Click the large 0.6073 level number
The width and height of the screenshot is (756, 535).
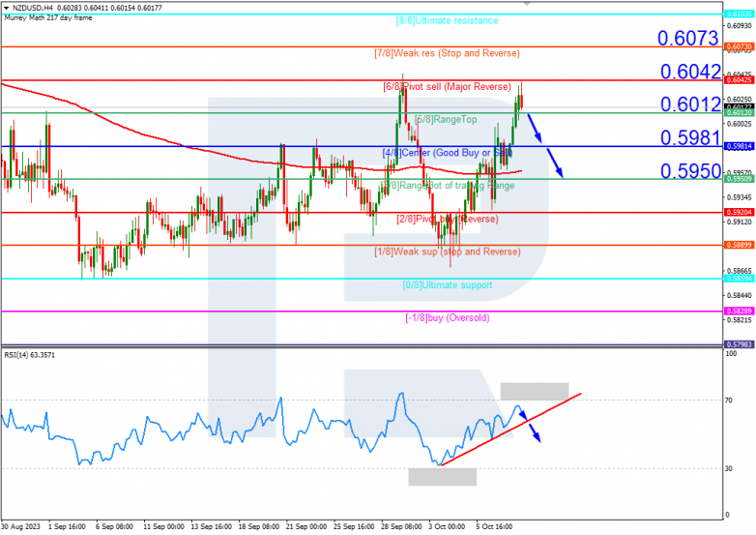(x=688, y=38)
